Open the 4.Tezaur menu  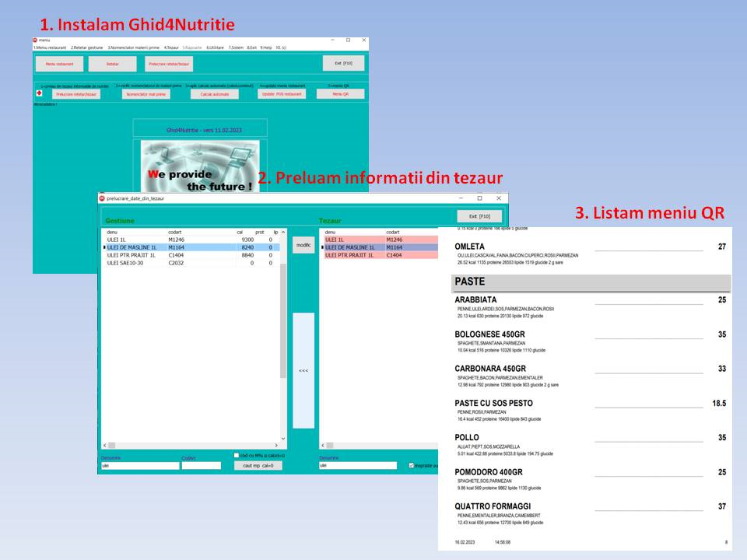pos(171,47)
